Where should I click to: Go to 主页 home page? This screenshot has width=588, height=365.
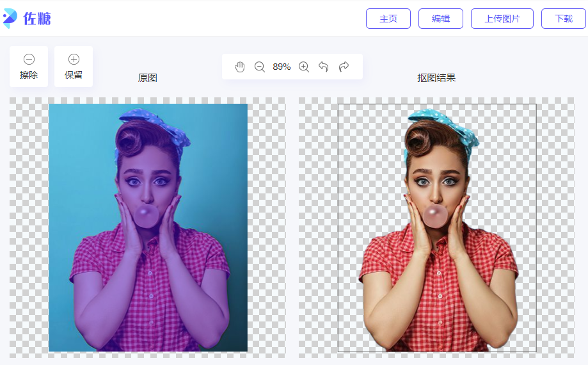coord(388,19)
